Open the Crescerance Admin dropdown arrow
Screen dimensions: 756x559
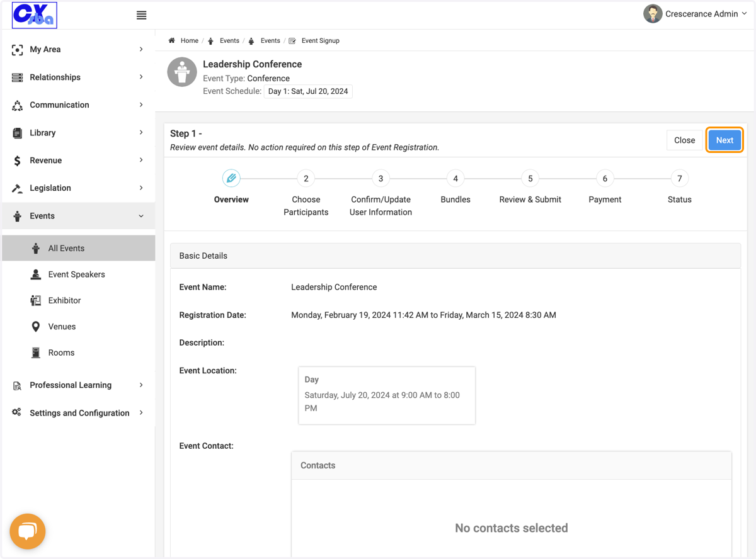pos(745,14)
